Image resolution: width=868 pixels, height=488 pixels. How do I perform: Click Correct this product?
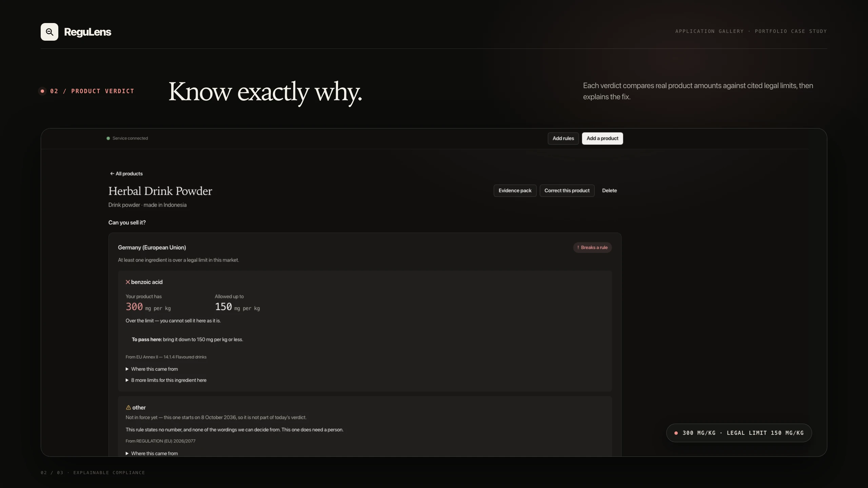[567, 190]
